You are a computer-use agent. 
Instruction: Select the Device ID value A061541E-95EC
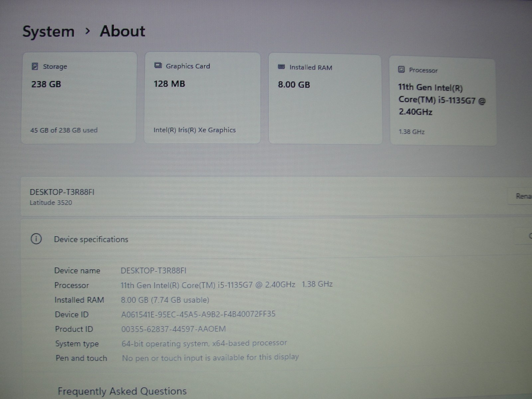tap(198, 314)
